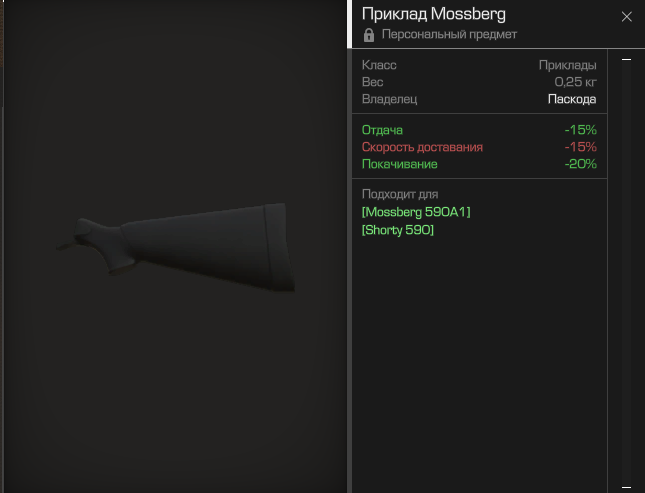Select the Покачивание stat row
The height and width of the screenshot is (493, 645).
(479, 164)
